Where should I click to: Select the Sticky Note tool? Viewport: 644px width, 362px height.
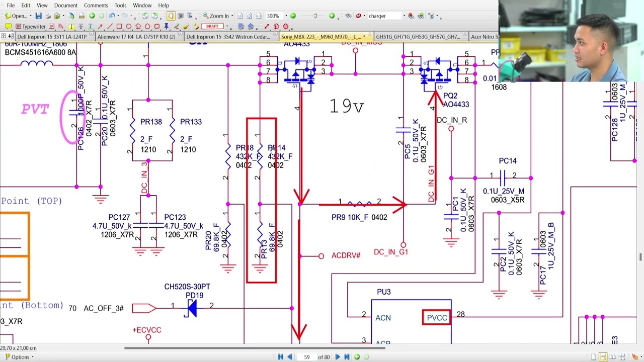9,27
